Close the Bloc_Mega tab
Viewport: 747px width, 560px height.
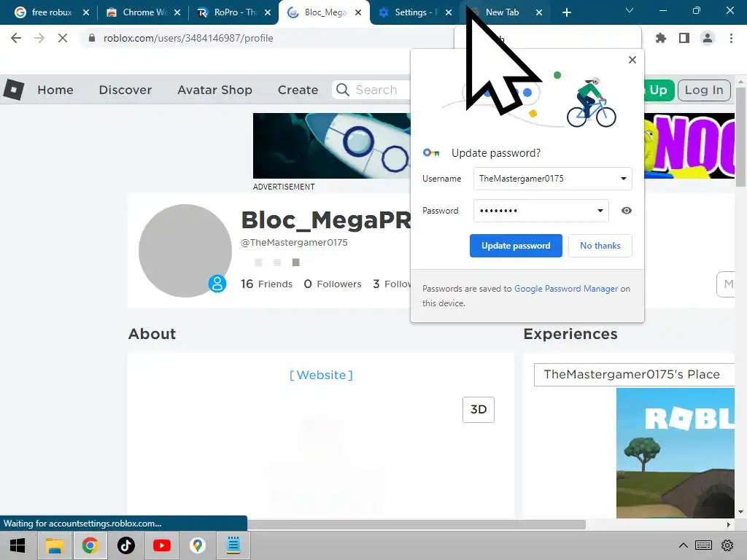(358, 12)
